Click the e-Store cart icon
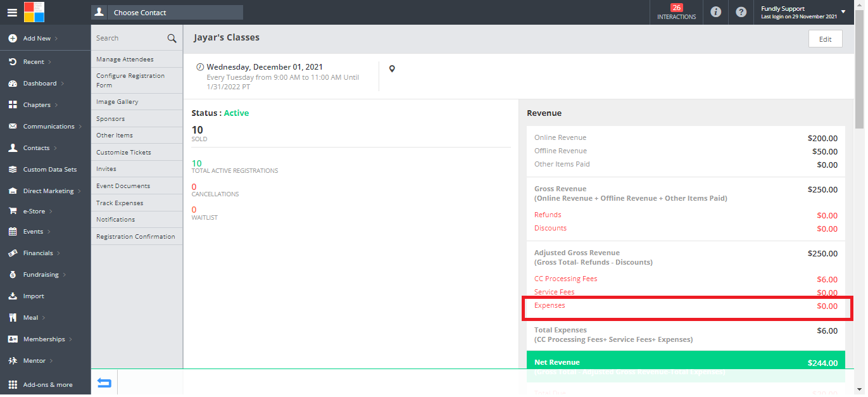 [13, 211]
